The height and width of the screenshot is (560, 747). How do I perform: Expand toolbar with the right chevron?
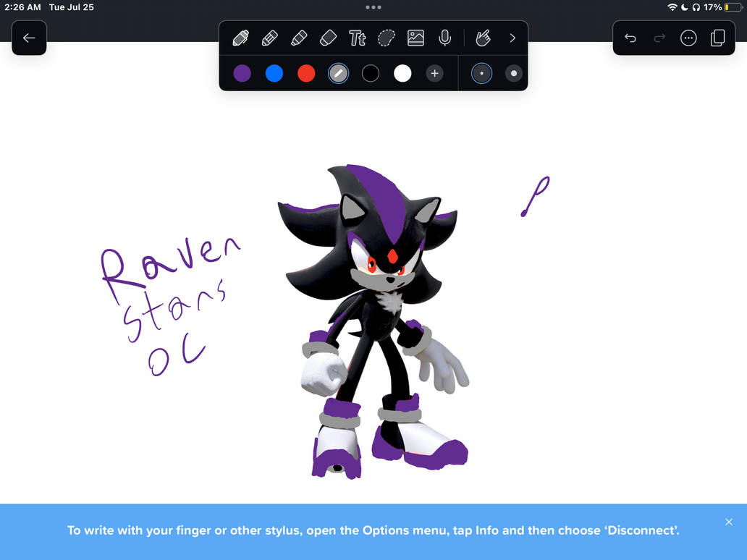click(x=512, y=38)
